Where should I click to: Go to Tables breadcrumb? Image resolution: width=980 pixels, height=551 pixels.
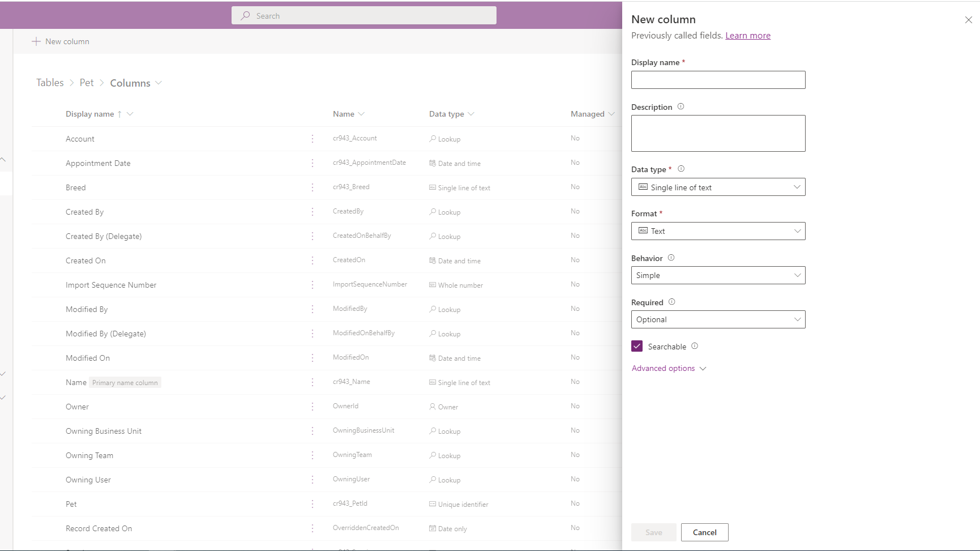pyautogui.click(x=50, y=83)
